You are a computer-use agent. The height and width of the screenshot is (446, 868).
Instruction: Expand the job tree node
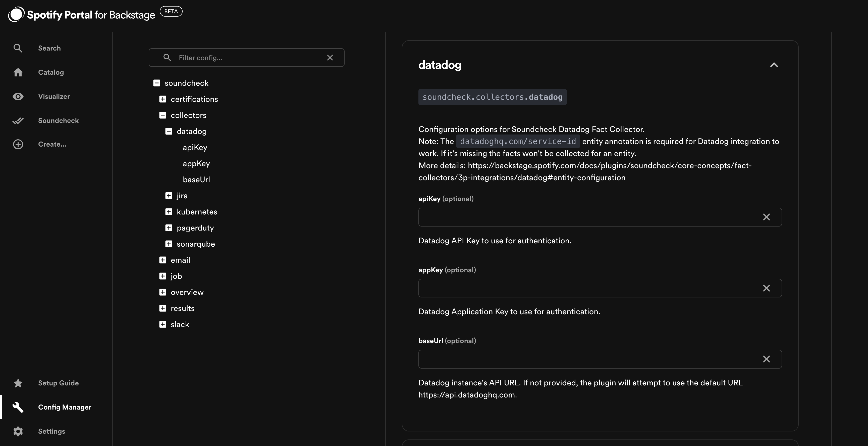pyautogui.click(x=162, y=276)
